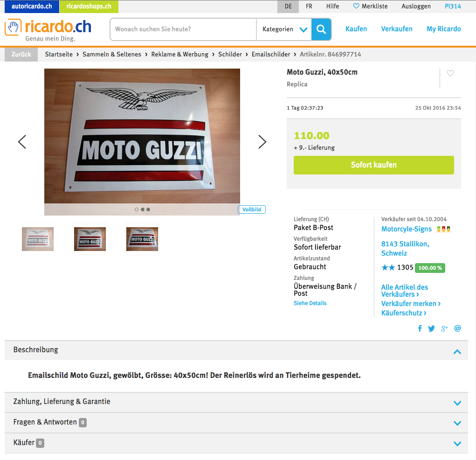Viewport: 476px width, 460px height.
Task: Select the third Moto Guzzi thumbnail
Action: pyautogui.click(x=142, y=239)
